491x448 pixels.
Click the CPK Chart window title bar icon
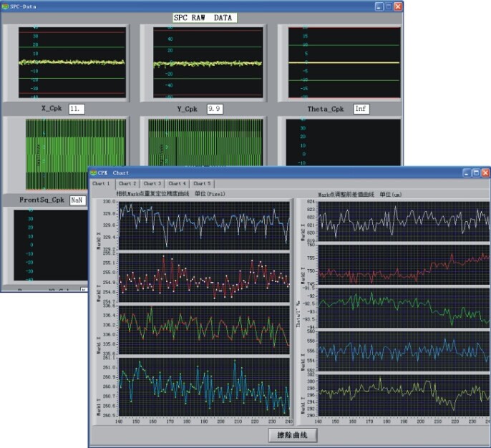[94, 173]
